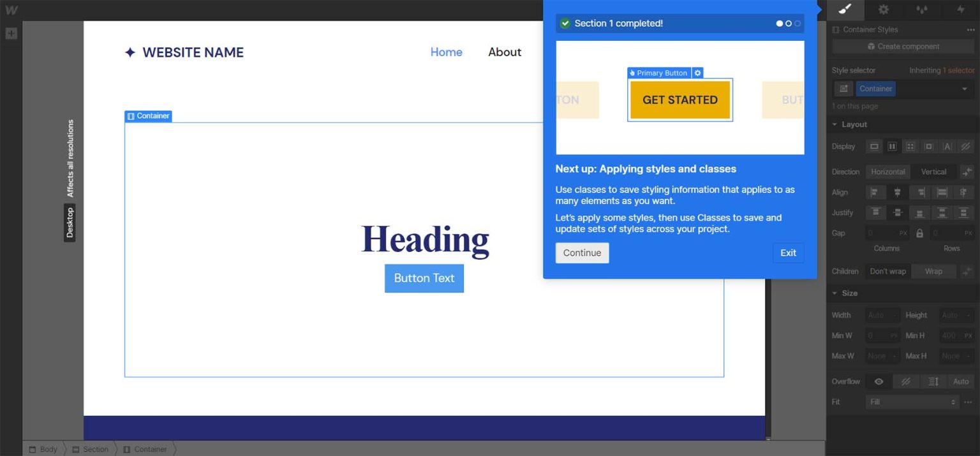Switch Children setting to Wrap

coord(933,271)
